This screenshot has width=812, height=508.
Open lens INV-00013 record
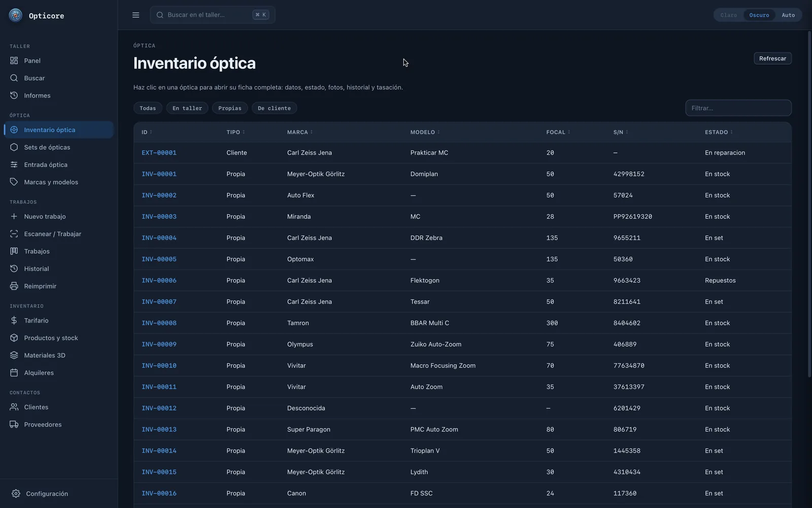159,429
